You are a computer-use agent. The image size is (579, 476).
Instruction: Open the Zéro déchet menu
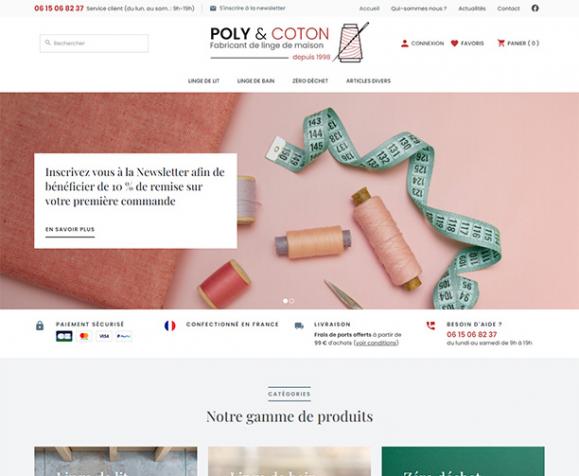pos(310,81)
